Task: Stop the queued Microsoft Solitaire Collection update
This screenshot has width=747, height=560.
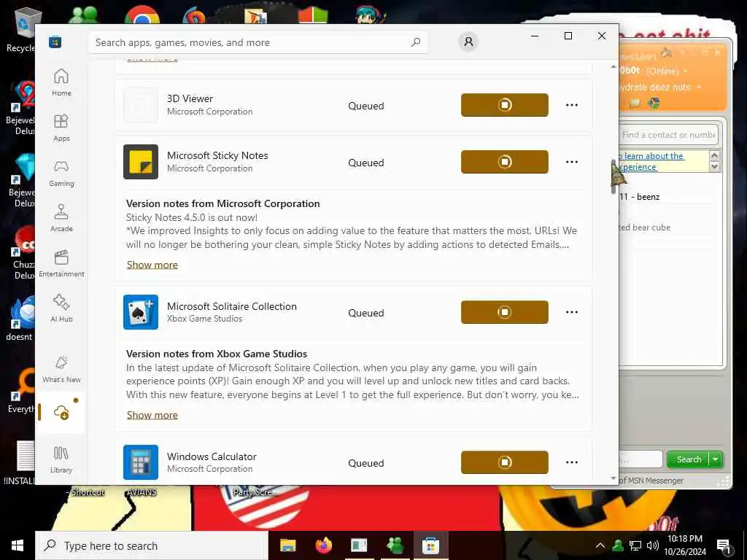Action: click(x=505, y=312)
